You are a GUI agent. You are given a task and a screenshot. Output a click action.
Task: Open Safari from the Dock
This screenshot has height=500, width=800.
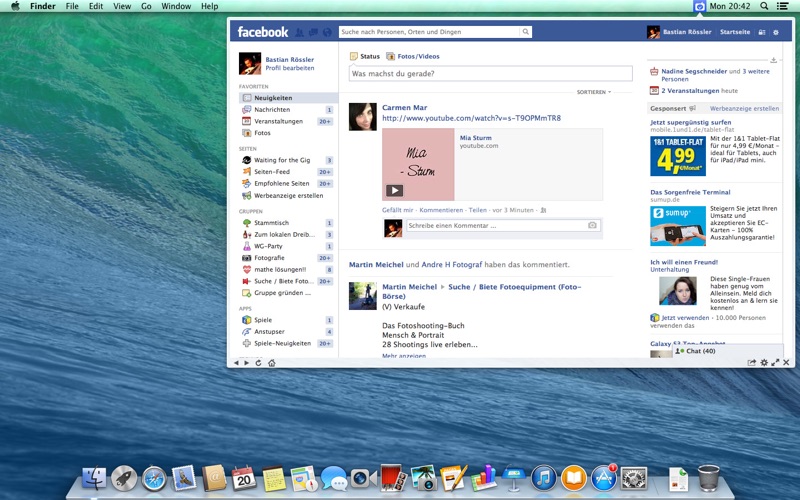point(154,479)
